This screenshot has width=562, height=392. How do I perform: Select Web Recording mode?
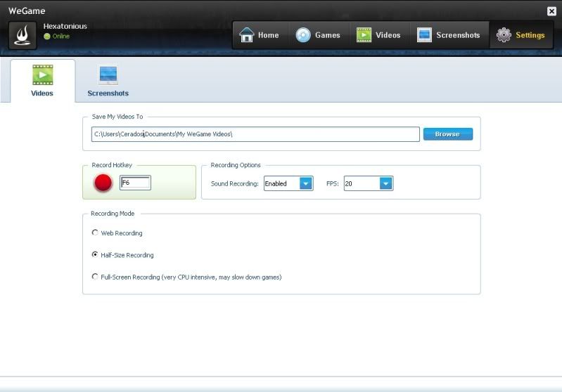click(95, 233)
